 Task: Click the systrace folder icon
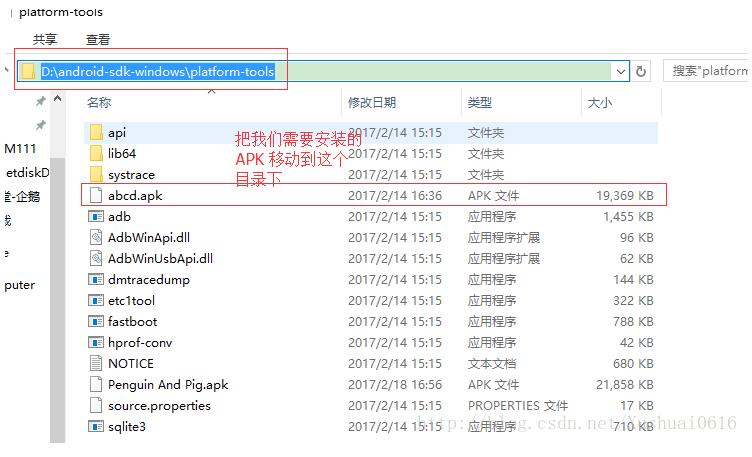(96, 174)
